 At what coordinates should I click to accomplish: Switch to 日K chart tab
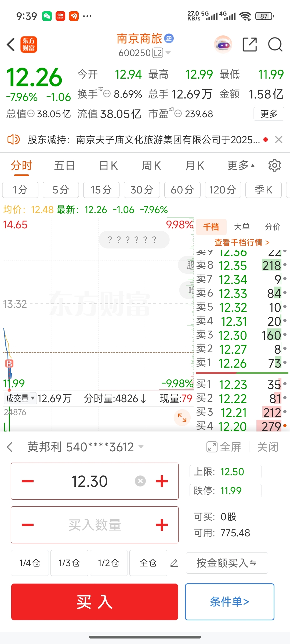click(108, 165)
